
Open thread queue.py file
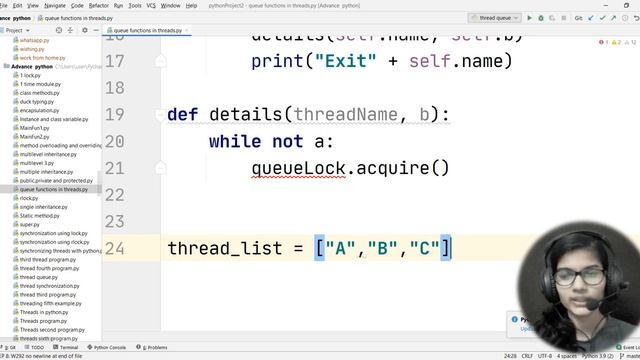(36, 277)
